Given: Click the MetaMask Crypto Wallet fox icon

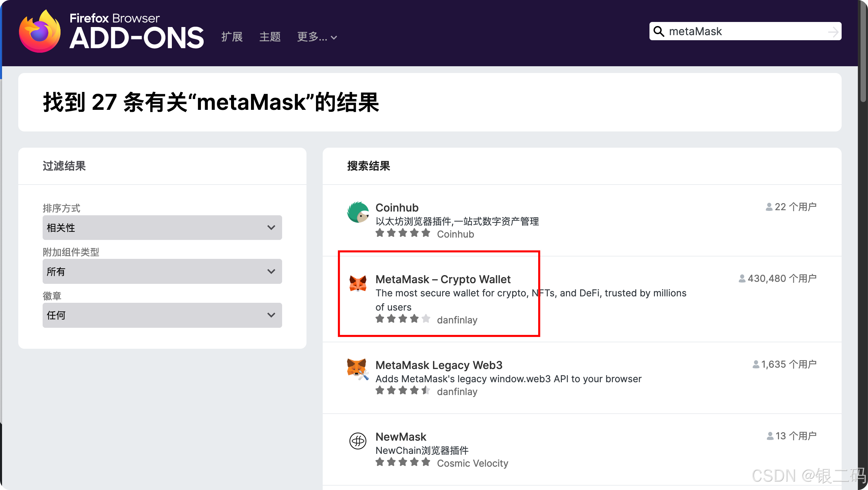Looking at the screenshot, I should (x=358, y=283).
